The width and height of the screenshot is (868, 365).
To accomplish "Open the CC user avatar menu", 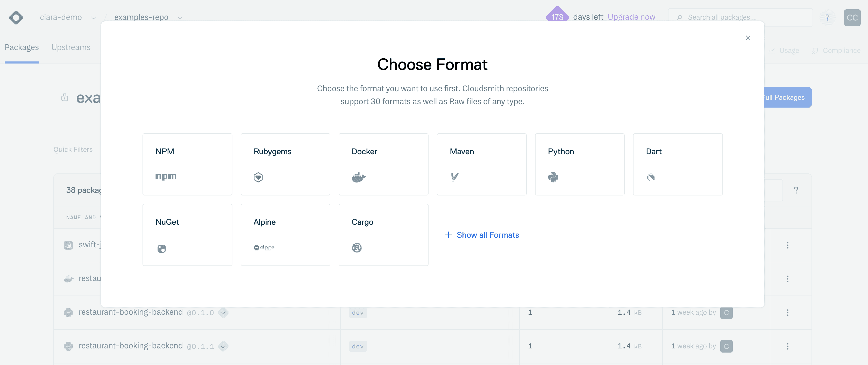I will (x=852, y=18).
